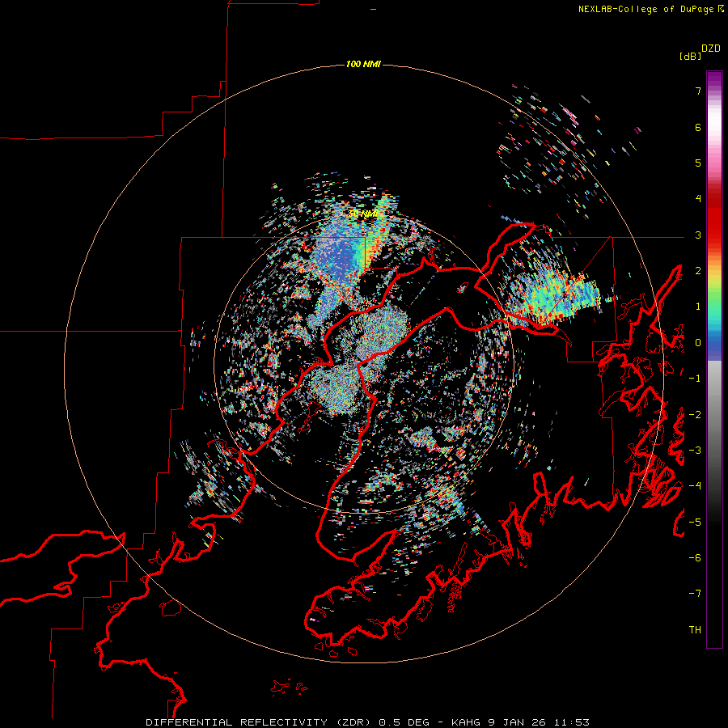Click the TH threshold label on color scale
Viewport: 728px width, 728px height.
(695, 630)
